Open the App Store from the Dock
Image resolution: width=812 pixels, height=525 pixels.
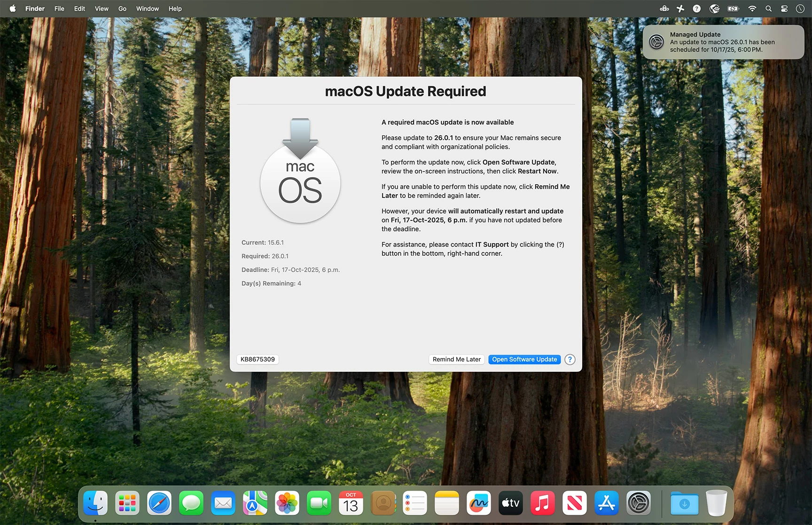607,503
